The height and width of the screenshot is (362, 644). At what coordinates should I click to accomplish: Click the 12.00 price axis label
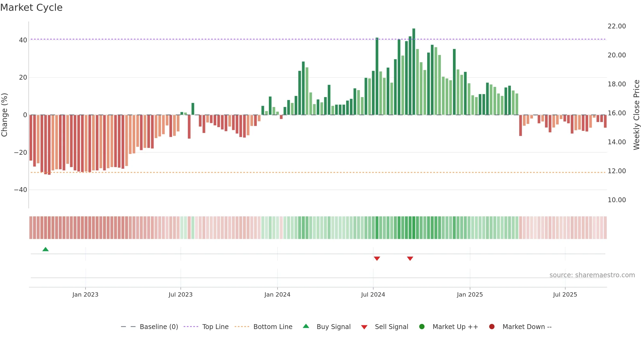tap(617, 171)
